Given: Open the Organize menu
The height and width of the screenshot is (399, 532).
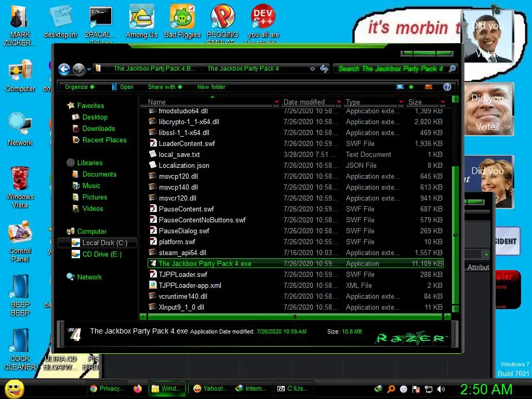Looking at the screenshot, I should [x=79, y=87].
